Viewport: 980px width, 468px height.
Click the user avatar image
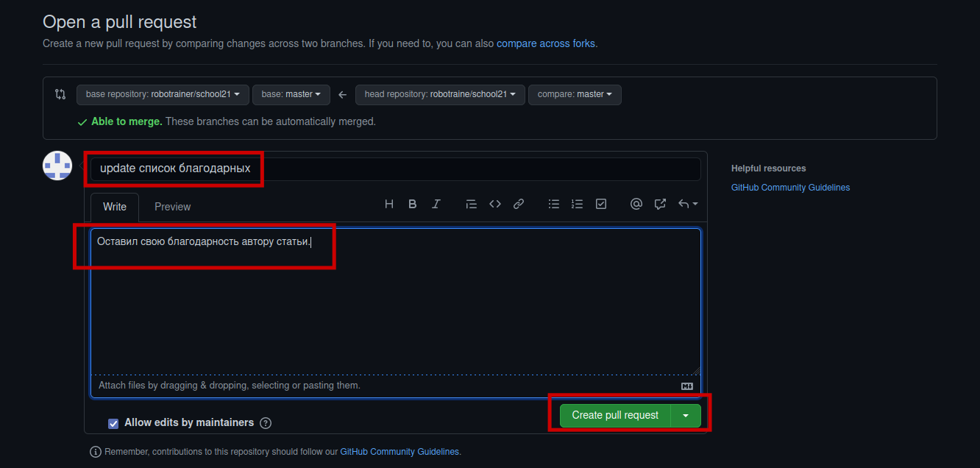[x=57, y=166]
